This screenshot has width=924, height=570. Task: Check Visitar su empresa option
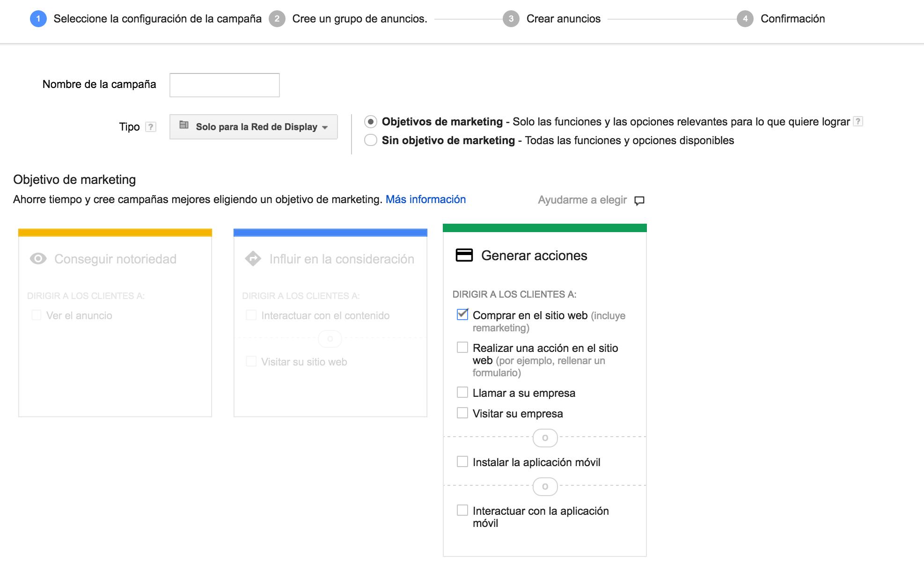click(462, 413)
